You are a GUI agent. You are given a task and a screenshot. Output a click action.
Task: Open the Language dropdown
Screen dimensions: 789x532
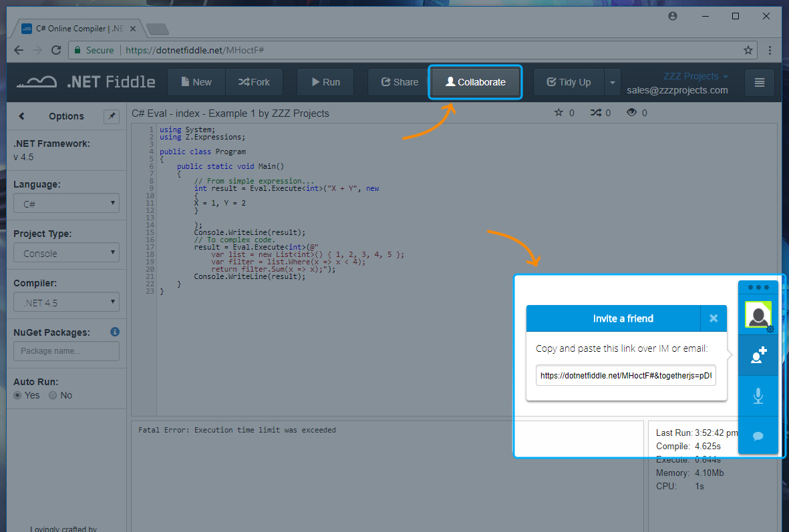(x=66, y=204)
